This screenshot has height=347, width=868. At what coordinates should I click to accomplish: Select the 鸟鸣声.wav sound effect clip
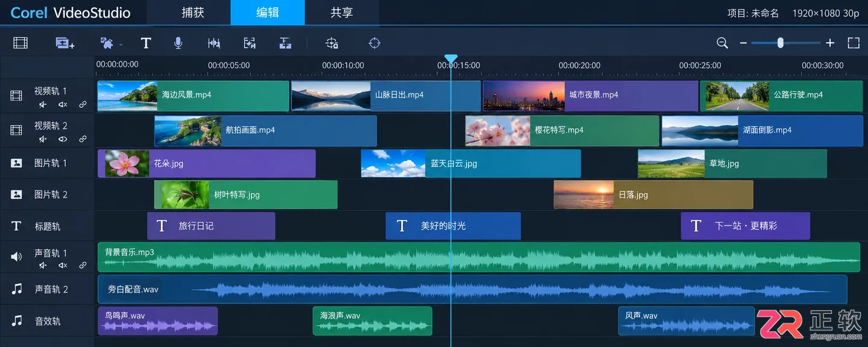coord(158,321)
